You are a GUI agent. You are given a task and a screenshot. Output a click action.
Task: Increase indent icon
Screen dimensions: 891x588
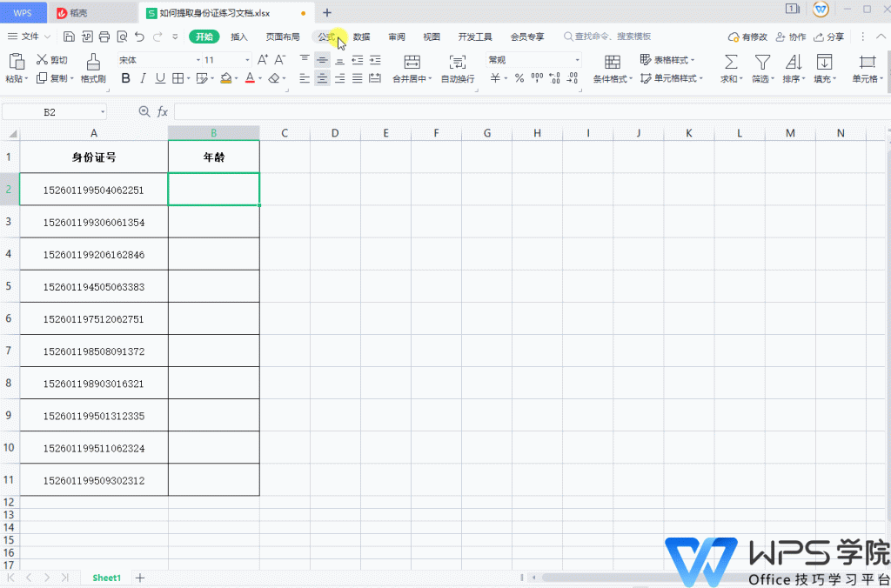(375, 60)
